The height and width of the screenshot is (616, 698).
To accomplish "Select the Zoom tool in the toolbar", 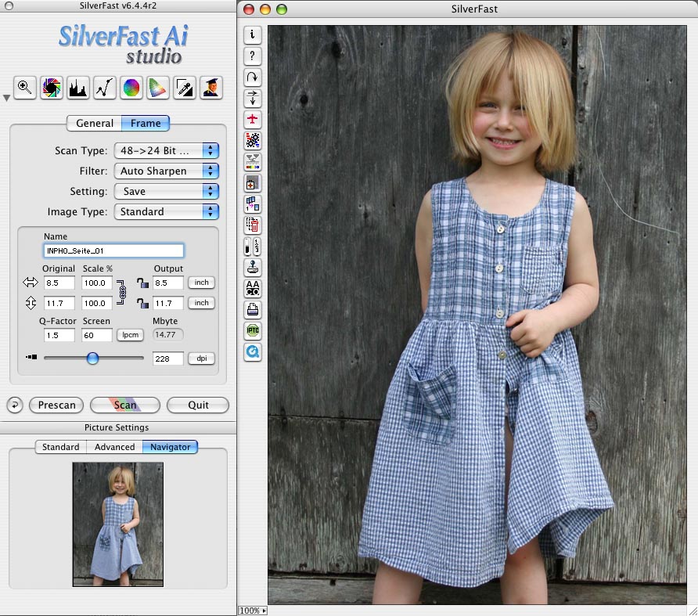I will [x=24, y=88].
